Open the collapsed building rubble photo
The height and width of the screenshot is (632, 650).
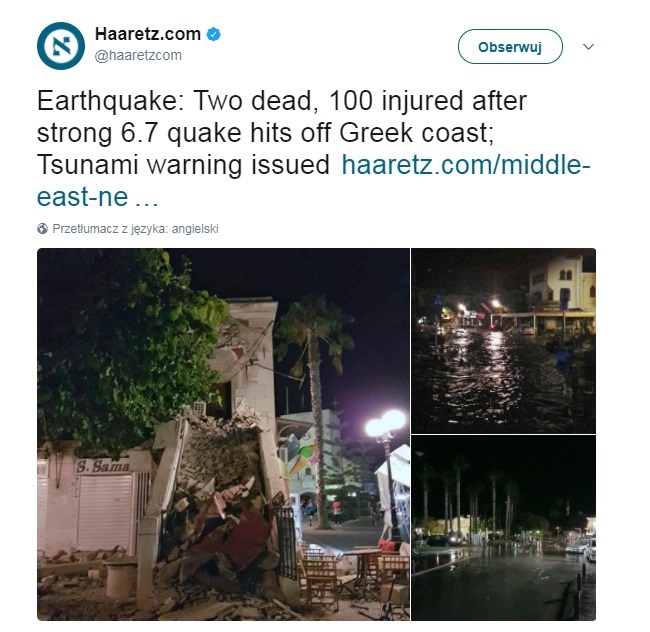click(223, 434)
